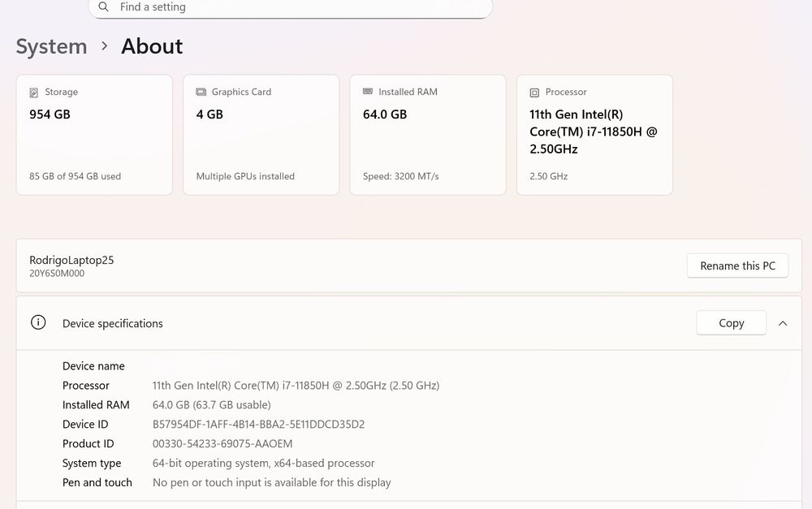Click the search magnifier icon
This screenshot has width=812, height=509.
pos(103,7)
